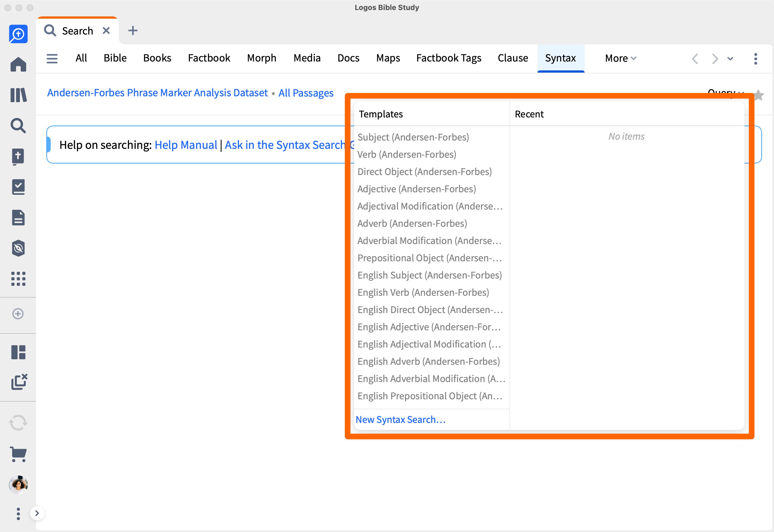Go forward with right chevron
Viewport: 774px width, 532px height.
pos(715,59)
